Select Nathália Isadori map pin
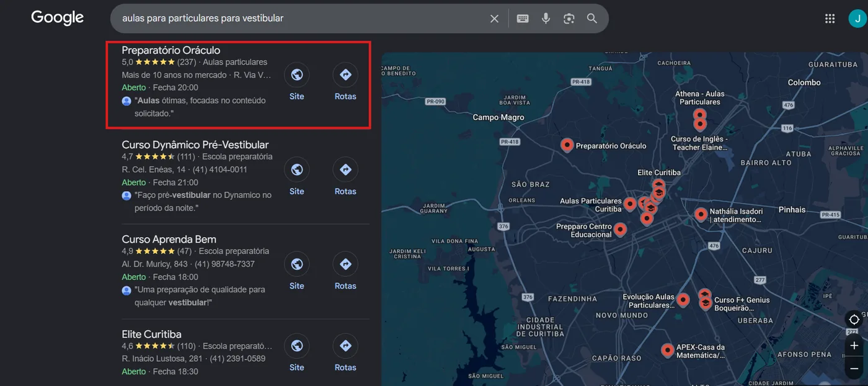This screenshot has height=386, width=868. pyautogui.click(x=701, y=214)
